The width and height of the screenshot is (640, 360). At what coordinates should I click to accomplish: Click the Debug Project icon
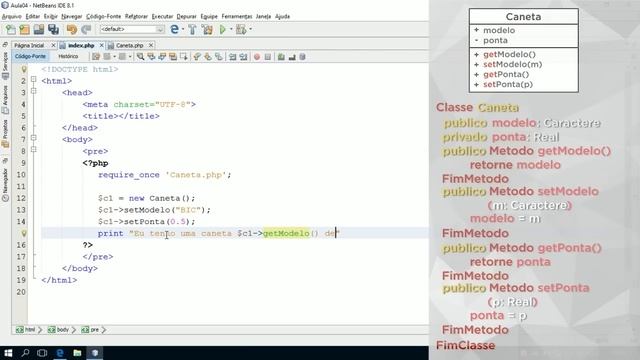pos(241,29)
